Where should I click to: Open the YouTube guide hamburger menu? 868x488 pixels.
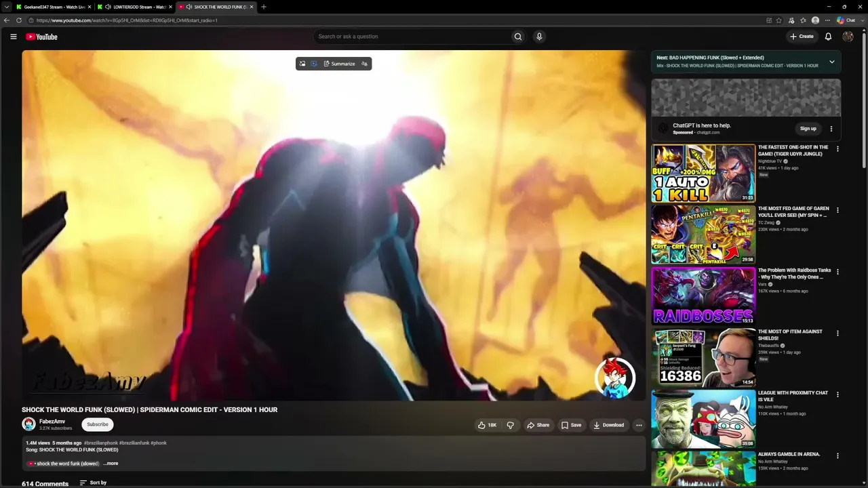point(13,37)
